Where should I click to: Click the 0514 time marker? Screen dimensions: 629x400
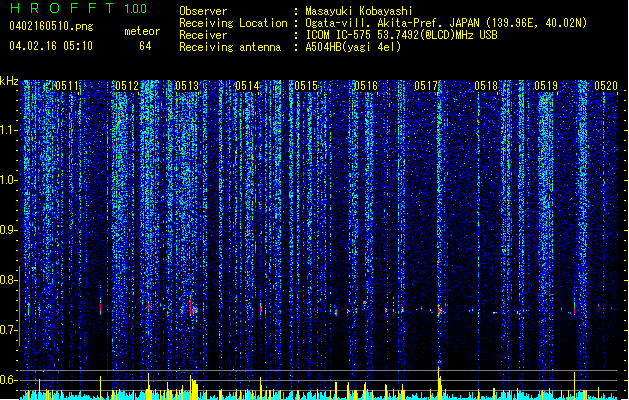click(x=247, y=86)
